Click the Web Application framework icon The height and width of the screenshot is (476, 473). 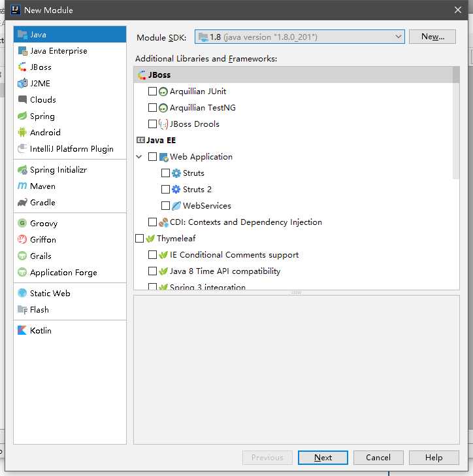[x=163, y=157]
